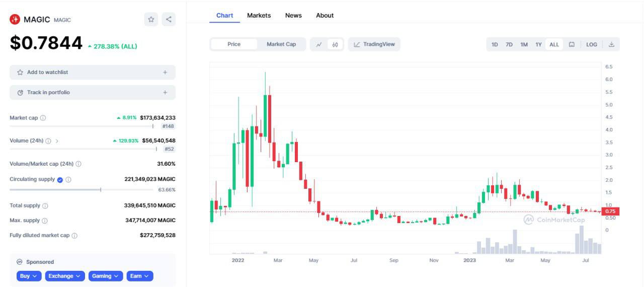
Task: Switch to the Markets tab
Action: pyautogui.click(x=259, y=16)
